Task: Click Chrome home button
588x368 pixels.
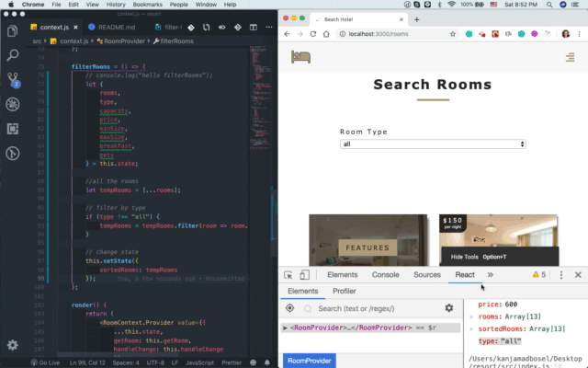Action: pyautogui.click(x=326, y=34)
